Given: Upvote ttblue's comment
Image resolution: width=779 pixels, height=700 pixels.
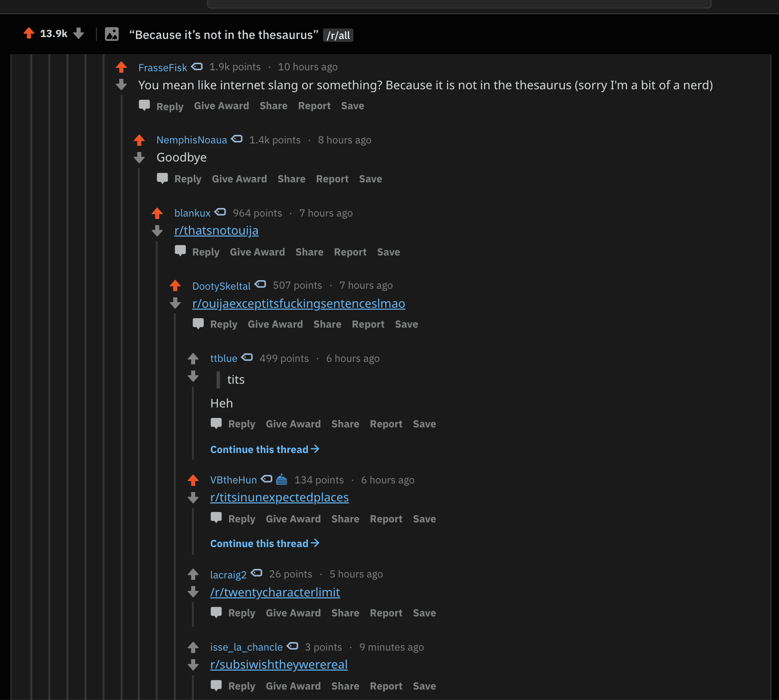Looking at the screenshot, I should tap(193, 359).
